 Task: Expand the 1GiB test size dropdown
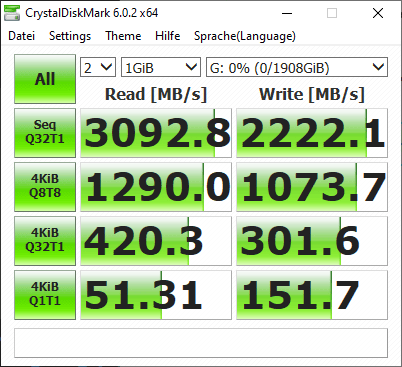[161, 67]
